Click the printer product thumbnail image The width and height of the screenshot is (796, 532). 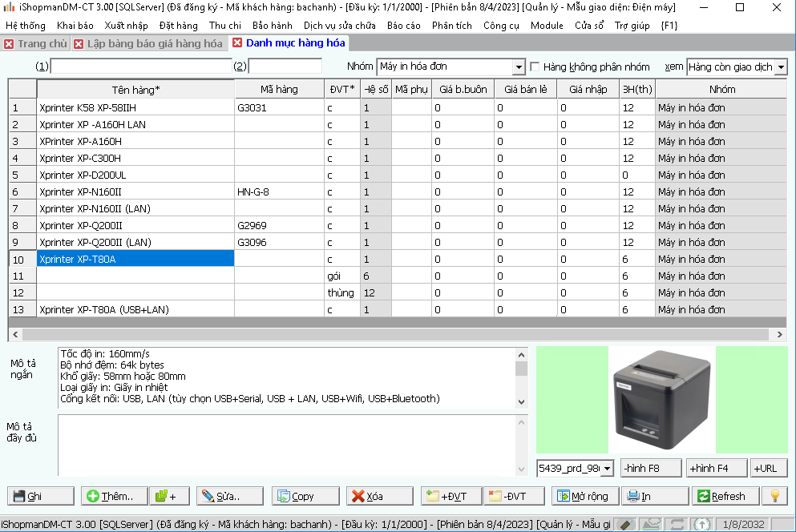click(662, 400)
